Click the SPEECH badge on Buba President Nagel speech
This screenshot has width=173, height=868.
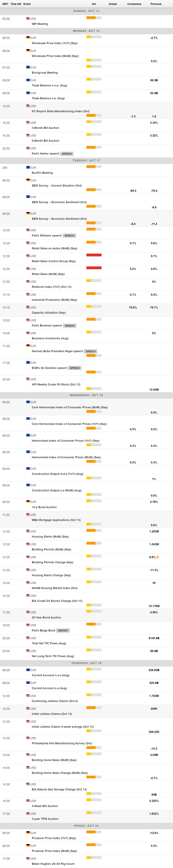click(x=91, y=351)
